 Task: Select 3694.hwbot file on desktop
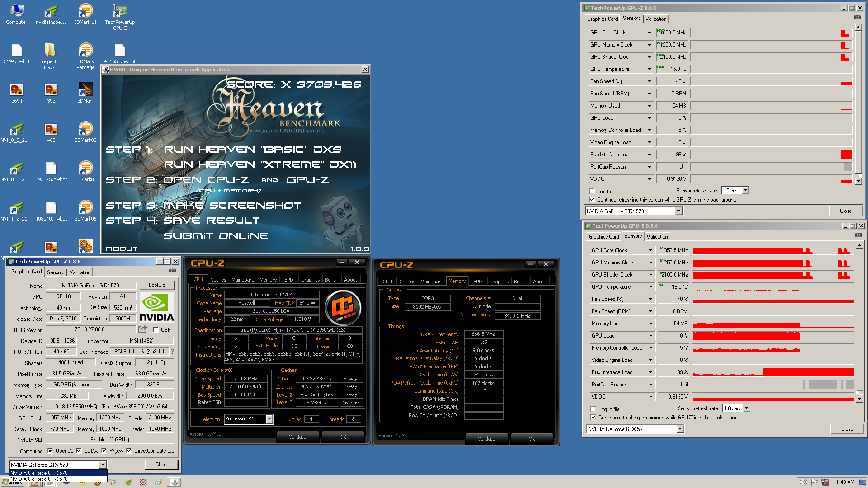(17, 53)
